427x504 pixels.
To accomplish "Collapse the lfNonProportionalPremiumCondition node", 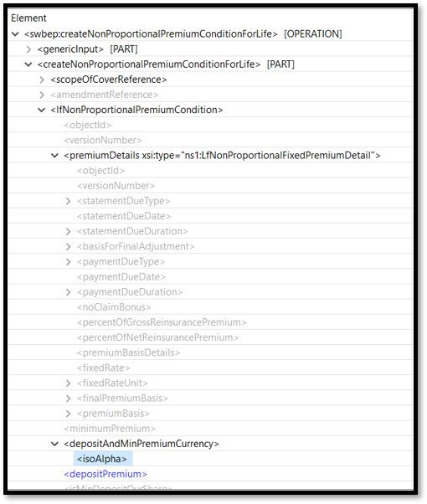I will coord(42,111).
